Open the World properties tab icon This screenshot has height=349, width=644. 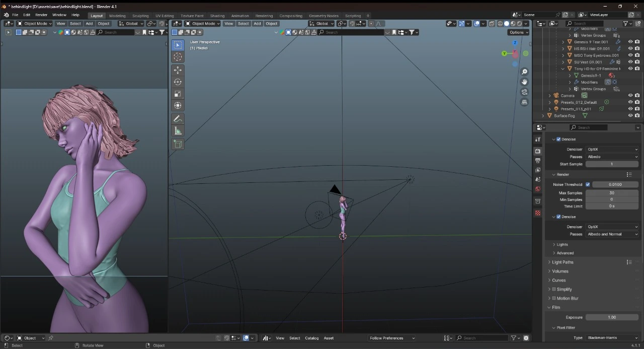coord(538,189)
